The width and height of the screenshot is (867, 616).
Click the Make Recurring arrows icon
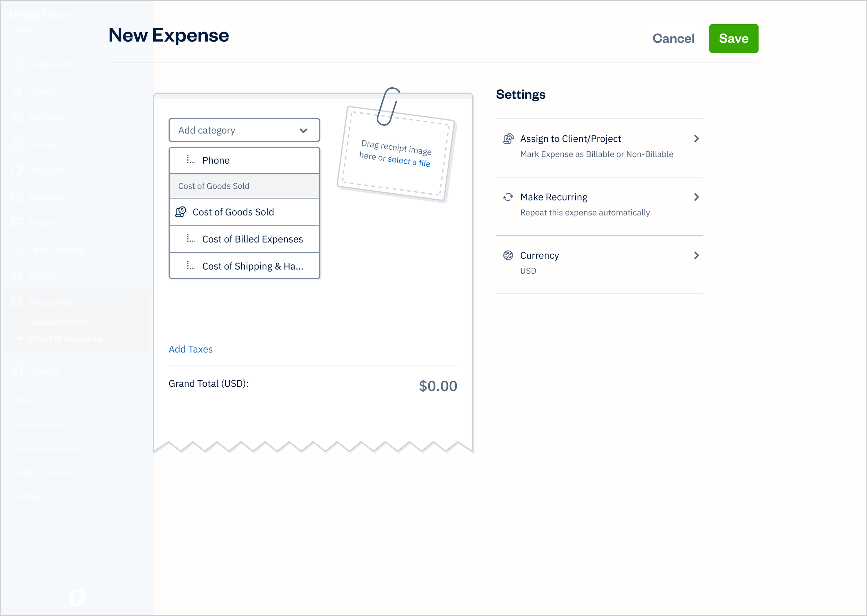pyautogui.click(x=508, y=197)
